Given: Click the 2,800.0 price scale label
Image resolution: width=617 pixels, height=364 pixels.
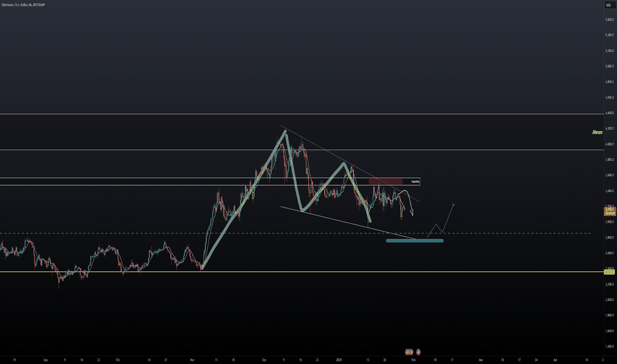Looking at the screenshot, I should coord(610,238).
